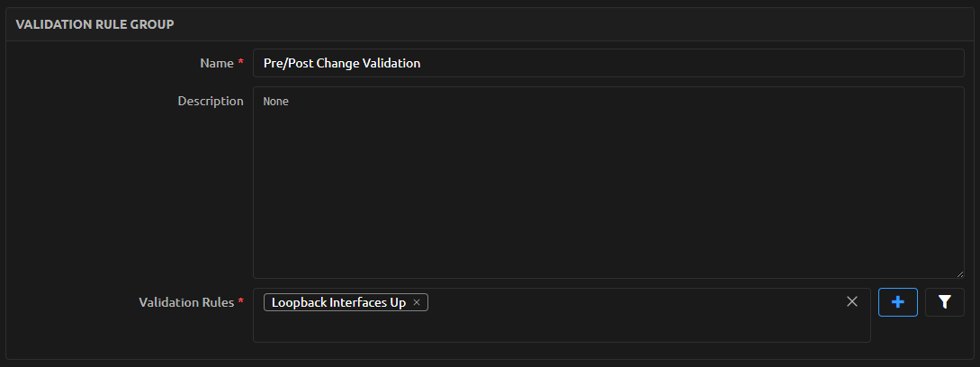Click empty space right of the Loopback tag
The width and height of the screenshot is (980, 367).
630,302
